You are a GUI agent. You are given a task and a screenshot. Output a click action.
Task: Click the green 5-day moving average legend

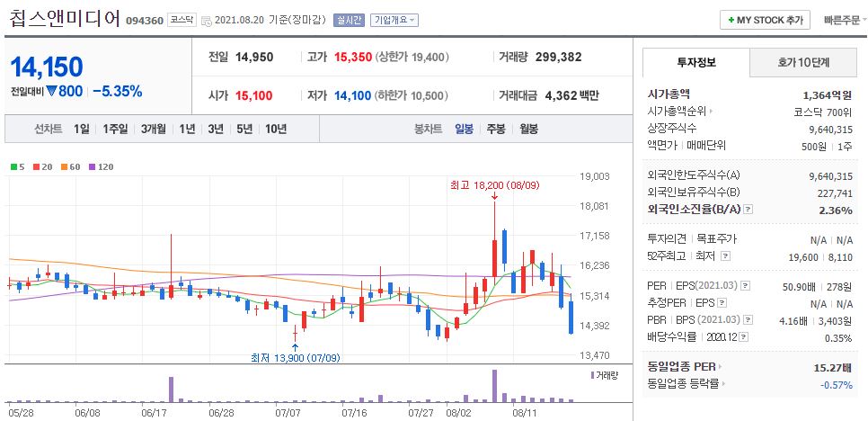click(18, 166)
